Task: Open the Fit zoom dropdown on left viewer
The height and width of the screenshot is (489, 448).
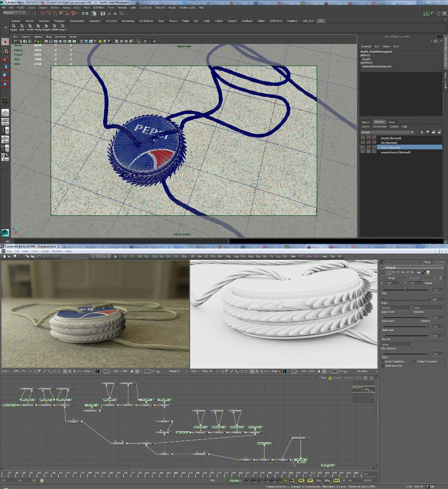Action: click(24, 371)
